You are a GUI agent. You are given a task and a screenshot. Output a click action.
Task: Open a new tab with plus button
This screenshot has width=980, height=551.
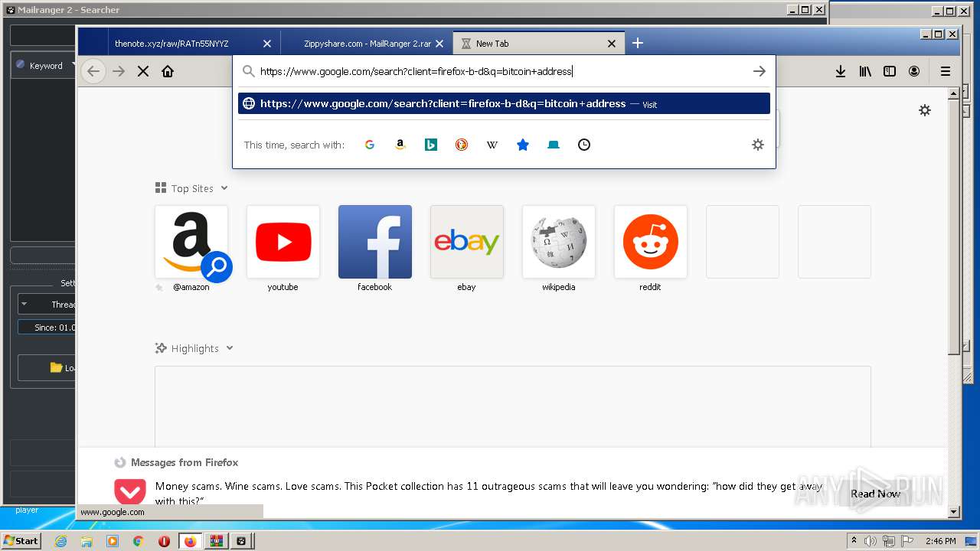tap(638, 43)
